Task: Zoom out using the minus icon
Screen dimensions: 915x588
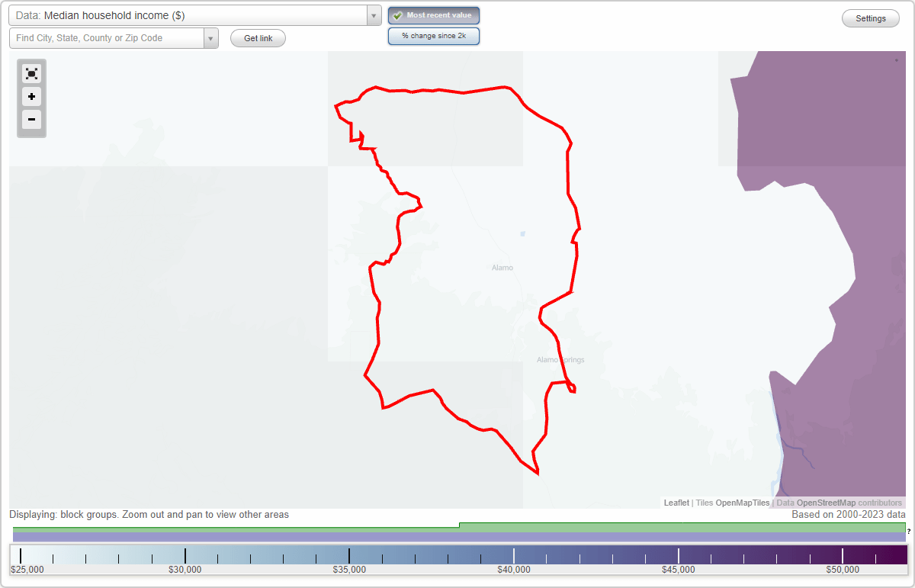Action: 31,120
